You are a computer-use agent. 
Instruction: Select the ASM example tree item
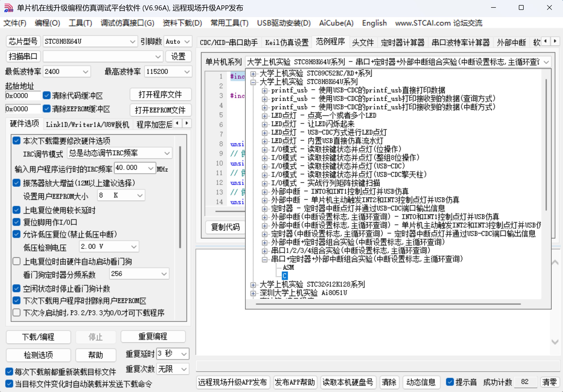tap(288, 267)
